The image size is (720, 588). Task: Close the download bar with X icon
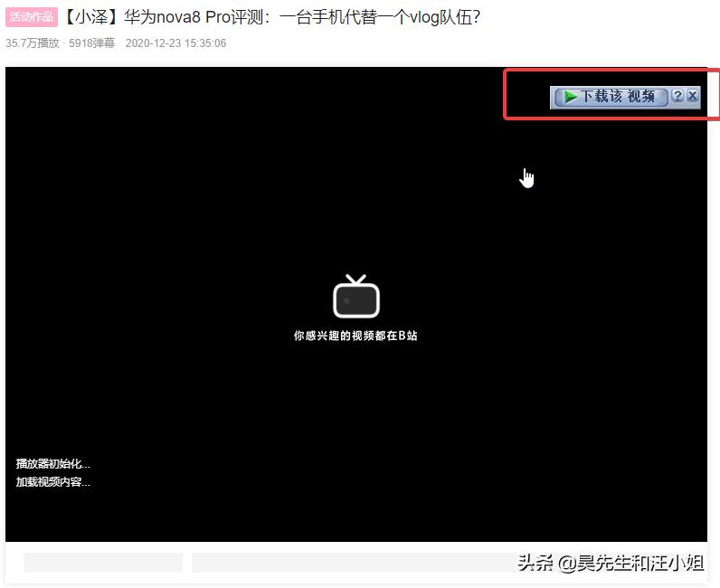[693, 96]
